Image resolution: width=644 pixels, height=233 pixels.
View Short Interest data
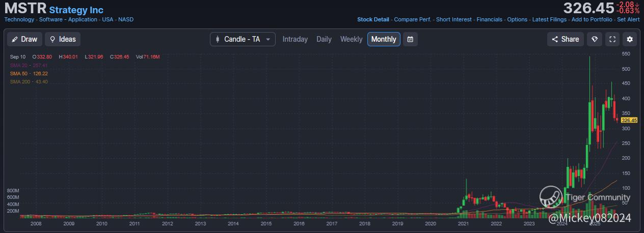point(454,19)
